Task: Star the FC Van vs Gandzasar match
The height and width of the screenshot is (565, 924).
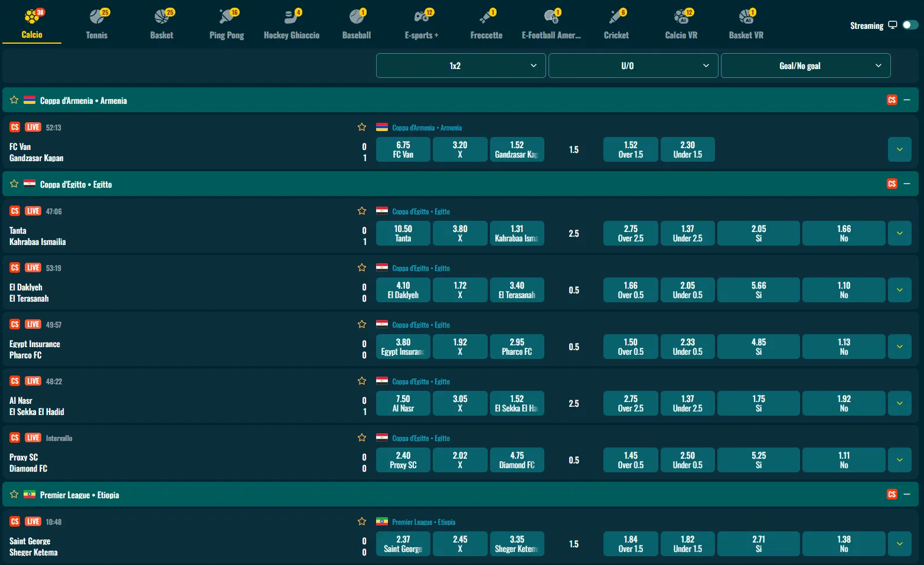Action: point(362,127)
